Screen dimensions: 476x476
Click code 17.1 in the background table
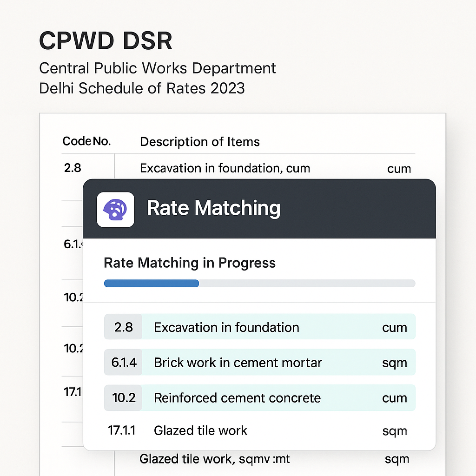(x=73, y=392)
